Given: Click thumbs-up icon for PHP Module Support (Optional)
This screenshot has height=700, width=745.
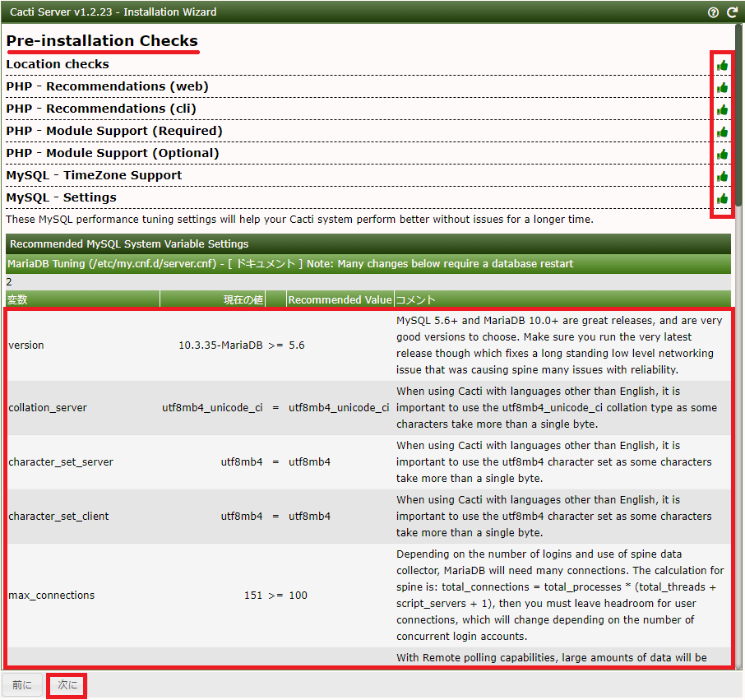Looking at the screenshot, I should point(722,154).
